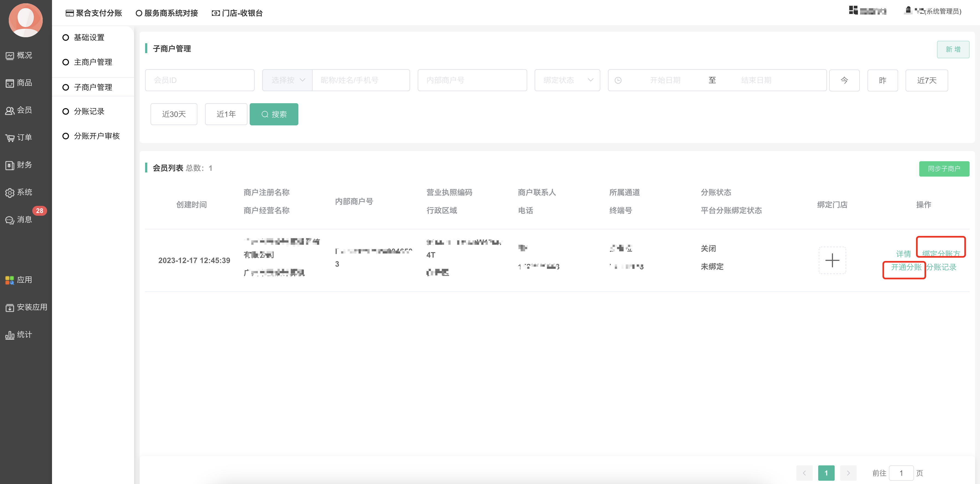Click into the 会员ID input field
Viewport: 980px width, 484px height.
click(199, 80)
